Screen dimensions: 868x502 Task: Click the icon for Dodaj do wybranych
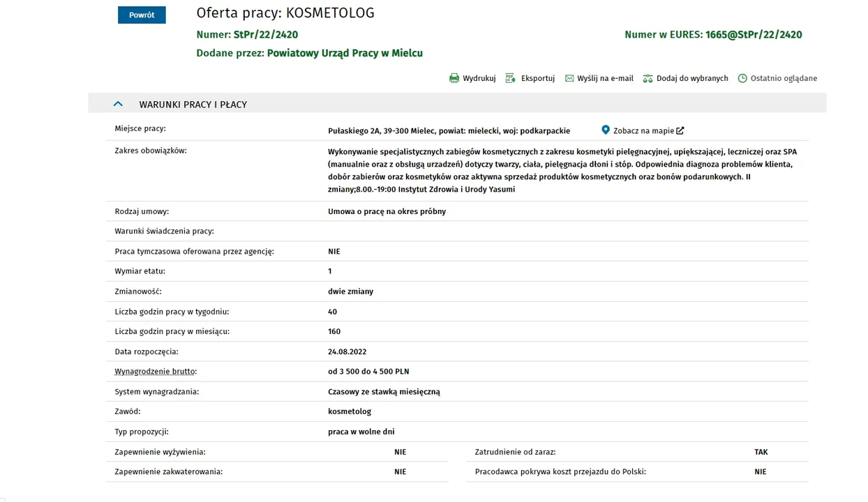coord(648,78)
